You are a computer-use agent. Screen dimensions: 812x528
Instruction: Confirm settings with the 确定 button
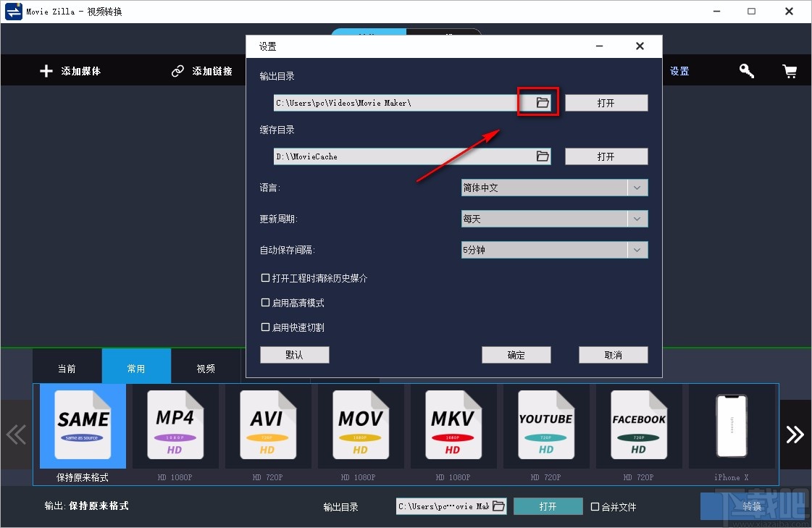pyautogui.click(x=516, y=354)
